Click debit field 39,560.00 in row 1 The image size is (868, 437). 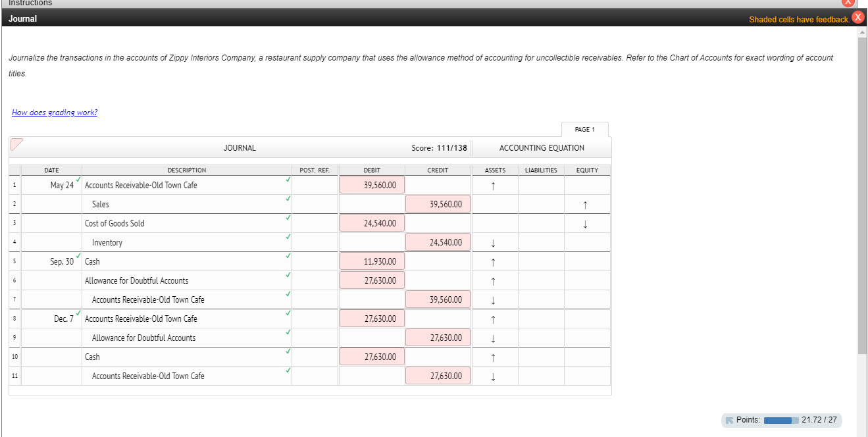[x=372, y=185]
